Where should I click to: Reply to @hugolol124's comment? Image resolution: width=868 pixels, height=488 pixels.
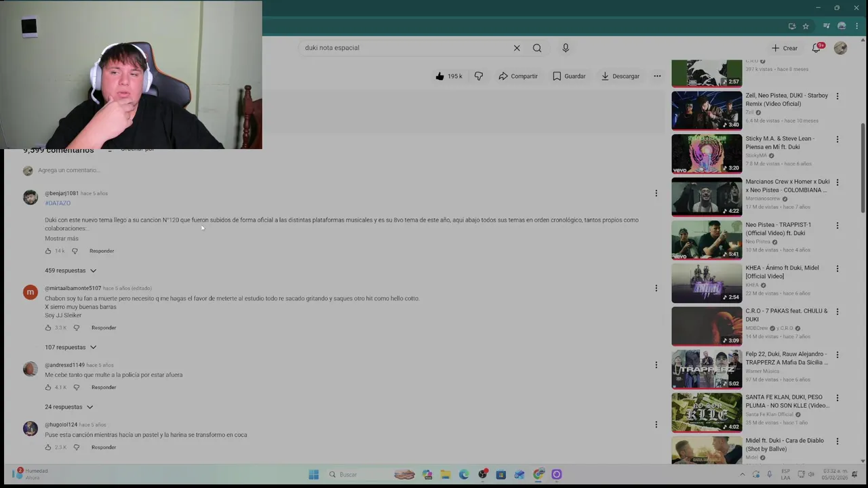click(104, 447)
